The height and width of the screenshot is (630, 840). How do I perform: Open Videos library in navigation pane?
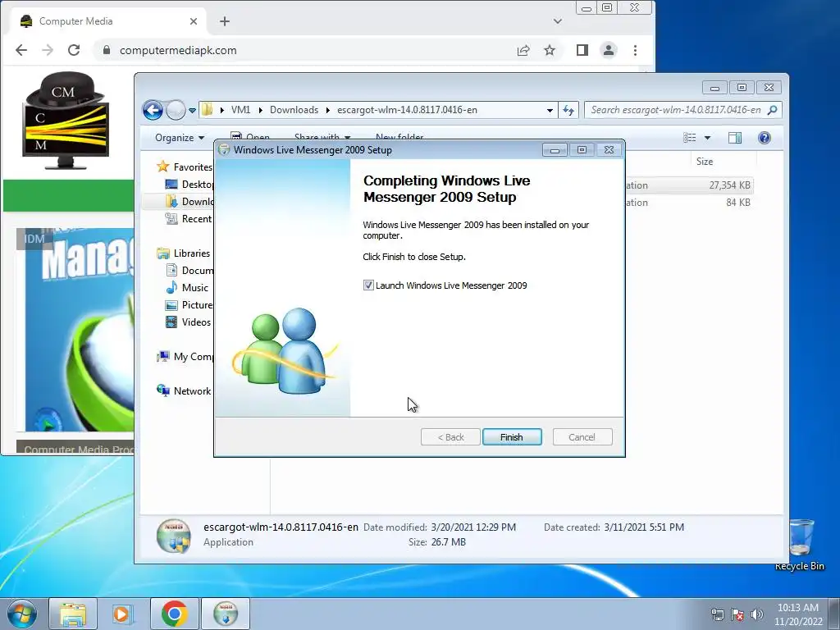(188, 322)
